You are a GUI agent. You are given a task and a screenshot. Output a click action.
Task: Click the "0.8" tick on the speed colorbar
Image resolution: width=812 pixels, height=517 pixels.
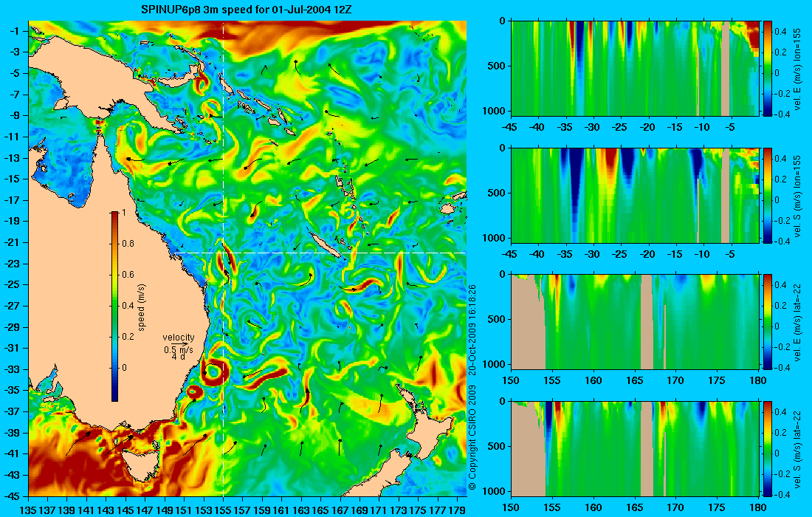click(x=128, y=244)
